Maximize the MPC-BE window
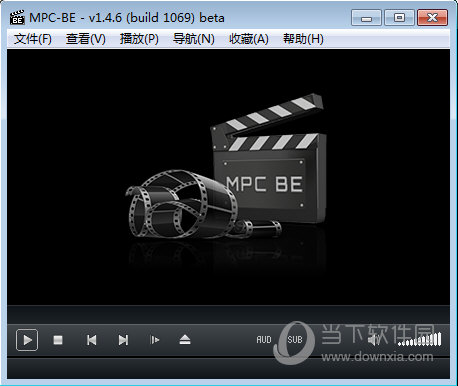 (399, 18)
